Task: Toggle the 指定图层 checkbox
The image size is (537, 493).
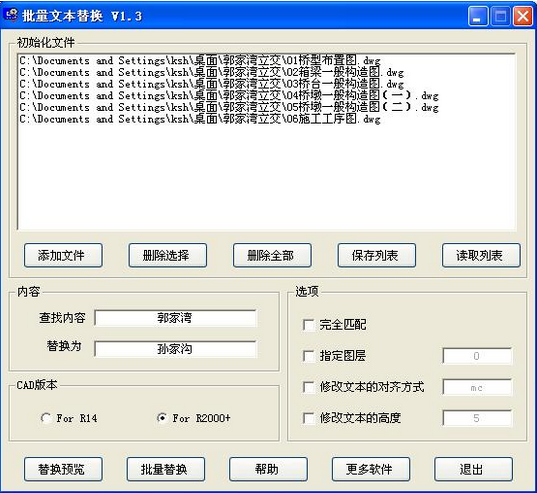Action: tap(309, 356)
